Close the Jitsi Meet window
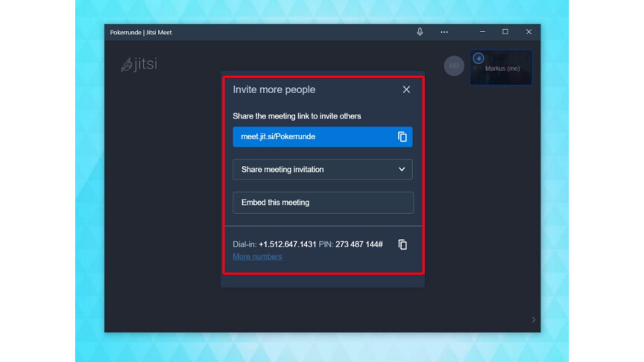This screenshot has width=644, height=362. (528, 32)
